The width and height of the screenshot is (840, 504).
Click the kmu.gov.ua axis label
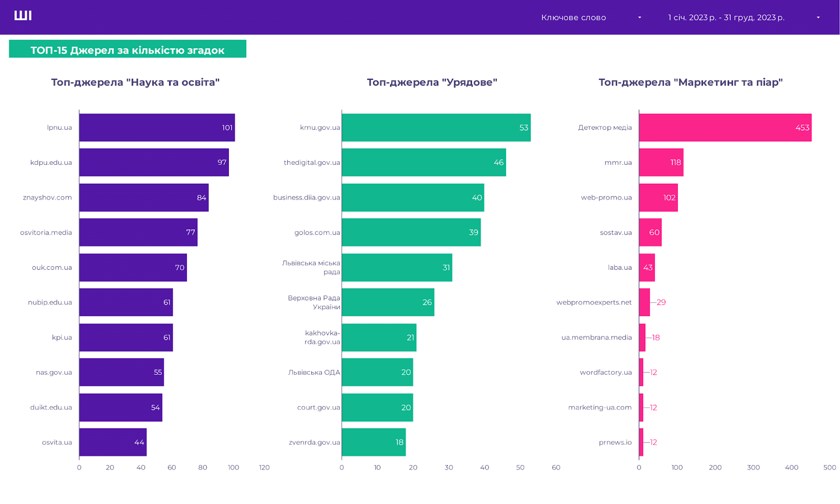pos(320,128)
